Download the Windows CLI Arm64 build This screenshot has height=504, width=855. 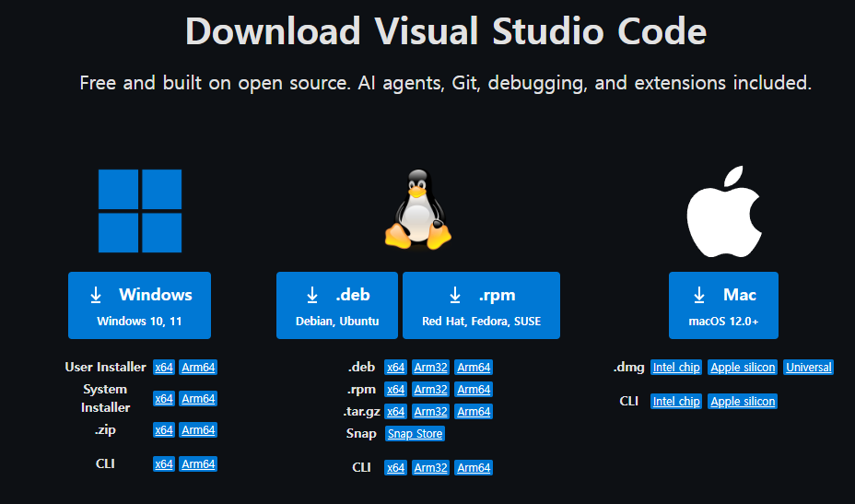click(x=198, y=463)
